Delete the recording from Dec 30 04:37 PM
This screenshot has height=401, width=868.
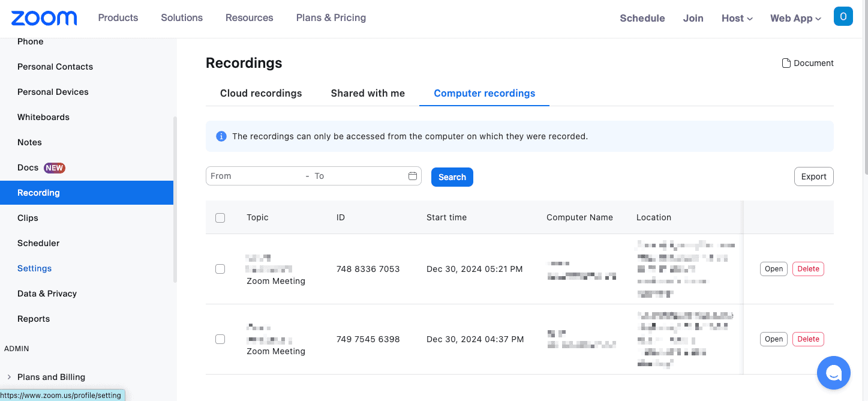(x=808, y=339)
